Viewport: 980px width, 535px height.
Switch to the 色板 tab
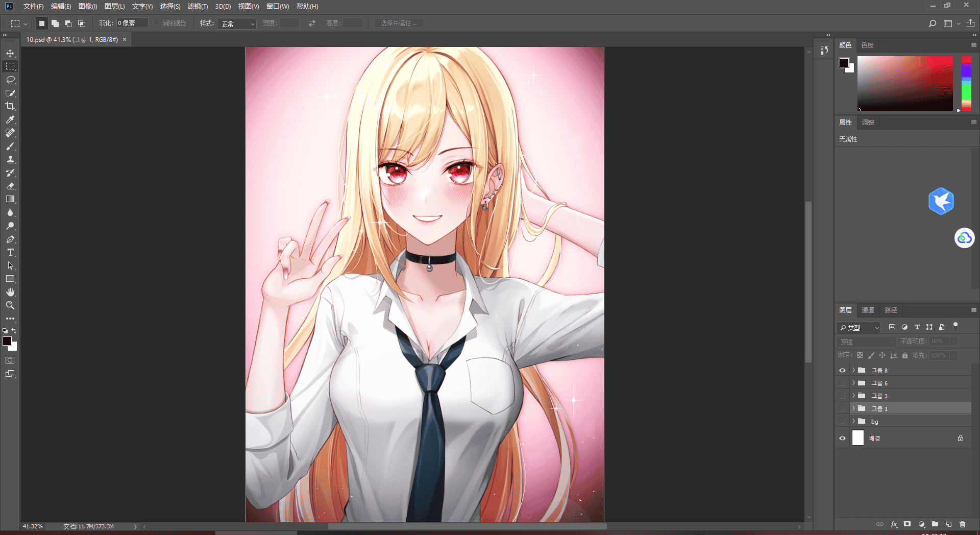[867, 45]
